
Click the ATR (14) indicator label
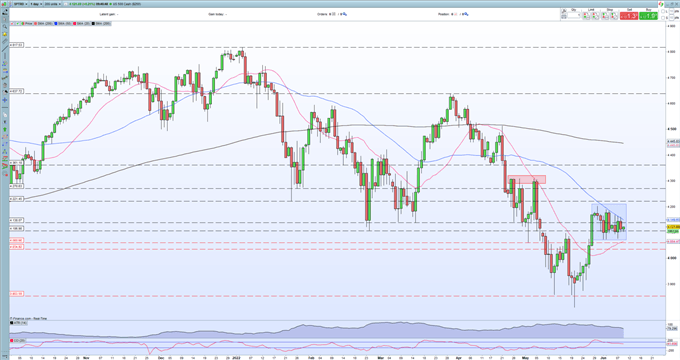(x=18, y=323)
